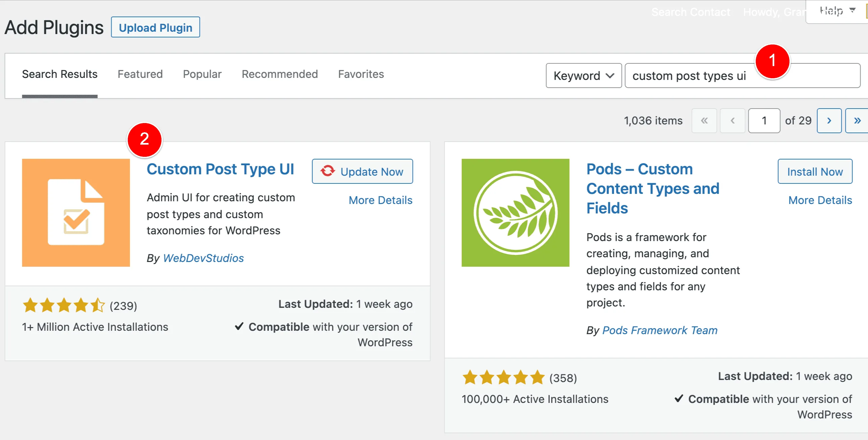The image size is (868, 440).
Task: Expand the Help dropdown tab
Action: click(836, 11)
